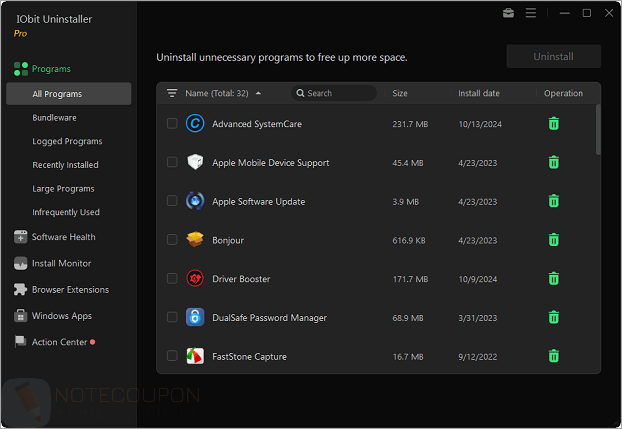Click the Driver Booster app icon
Screen dimensions: 622x429
(195, 279)
